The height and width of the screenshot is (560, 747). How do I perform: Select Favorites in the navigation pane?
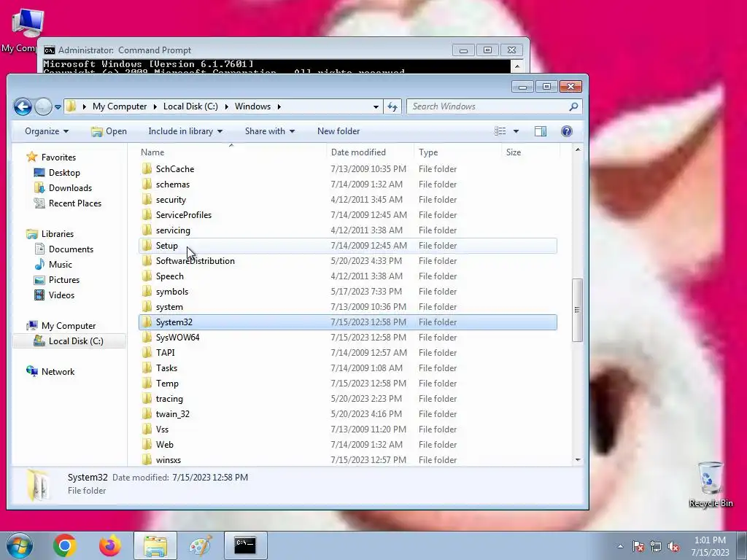coord(58,157)
